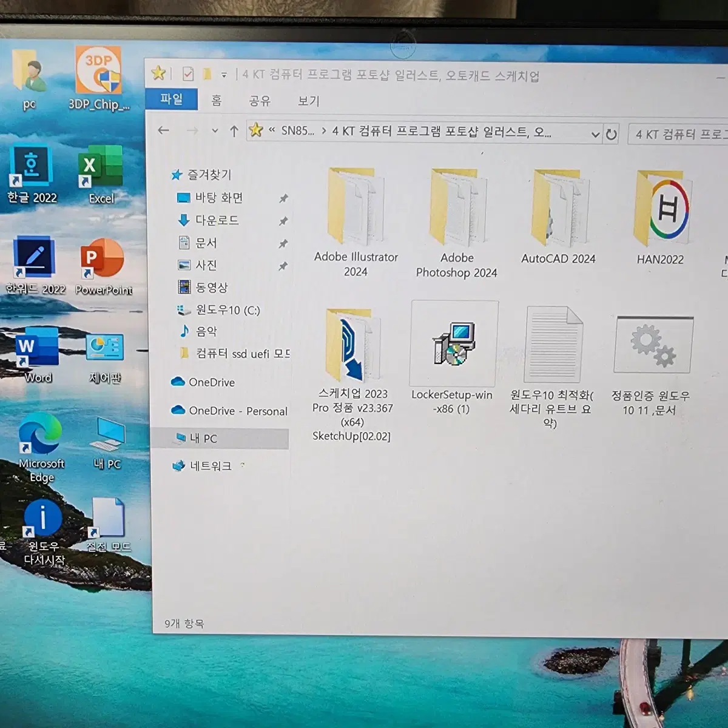Launch Excel from the desktop
The height and width of the screenshot is (728, 728).
click(101, 175)
